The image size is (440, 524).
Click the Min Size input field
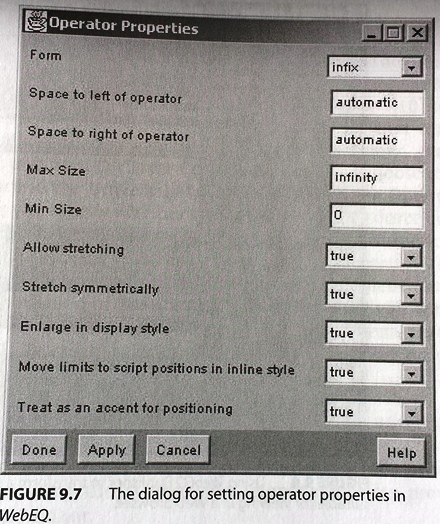(x=377, y=216)
